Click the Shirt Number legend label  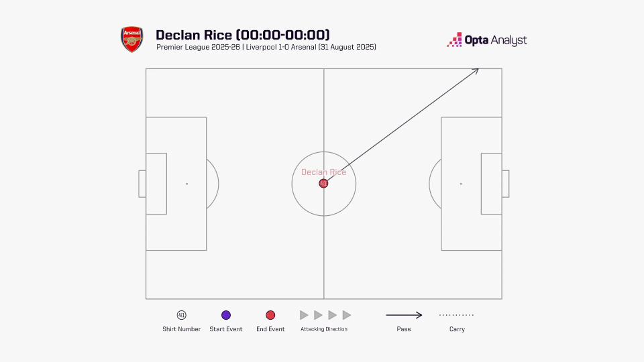pos(181,329)
